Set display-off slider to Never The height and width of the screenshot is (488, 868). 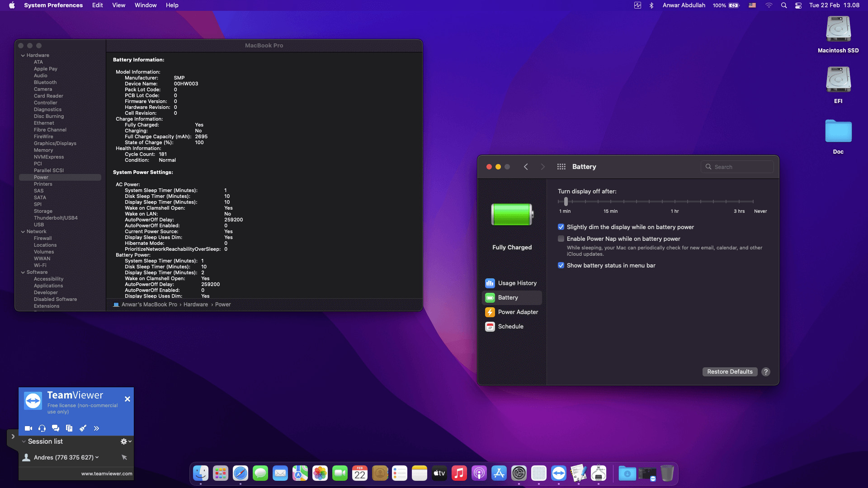(754, 202)
